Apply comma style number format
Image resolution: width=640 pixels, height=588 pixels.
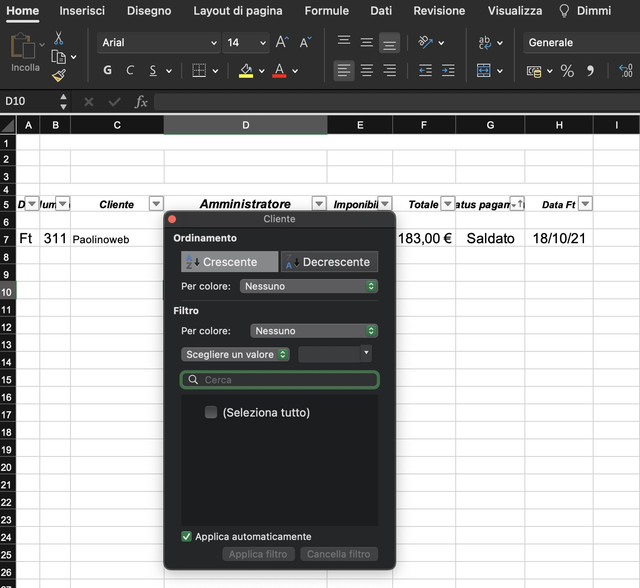pos(590,71)
